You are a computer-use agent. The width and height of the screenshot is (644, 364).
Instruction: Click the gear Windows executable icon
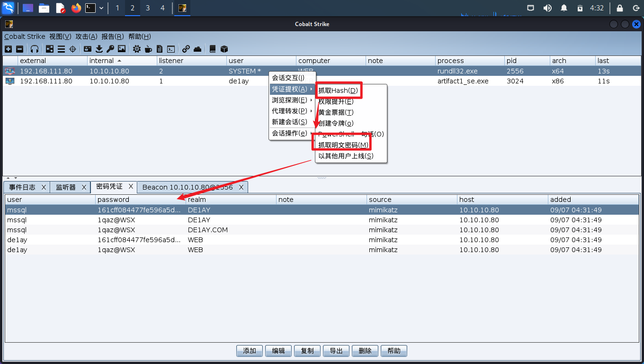click(x=137, y=49)
